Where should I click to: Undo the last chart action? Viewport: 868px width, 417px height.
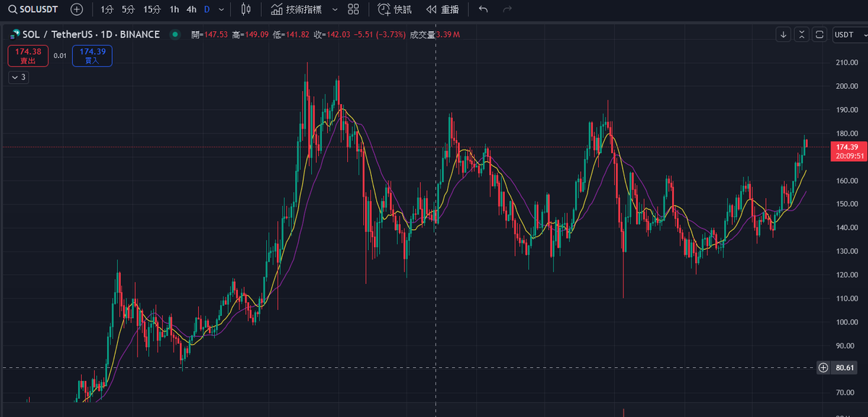click(483, 9)
